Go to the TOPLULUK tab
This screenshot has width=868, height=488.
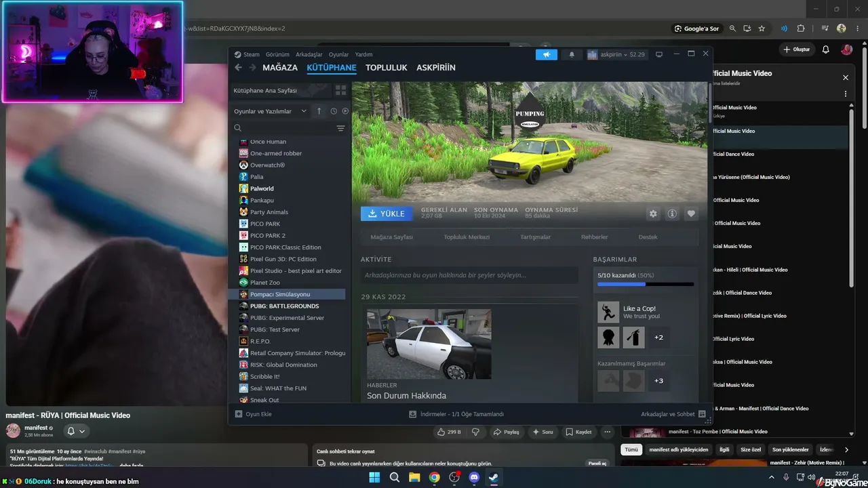tap(387, 68)
